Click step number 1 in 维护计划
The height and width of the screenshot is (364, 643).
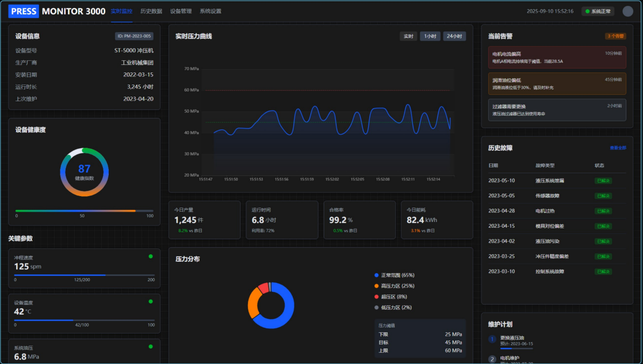point(492,339)
